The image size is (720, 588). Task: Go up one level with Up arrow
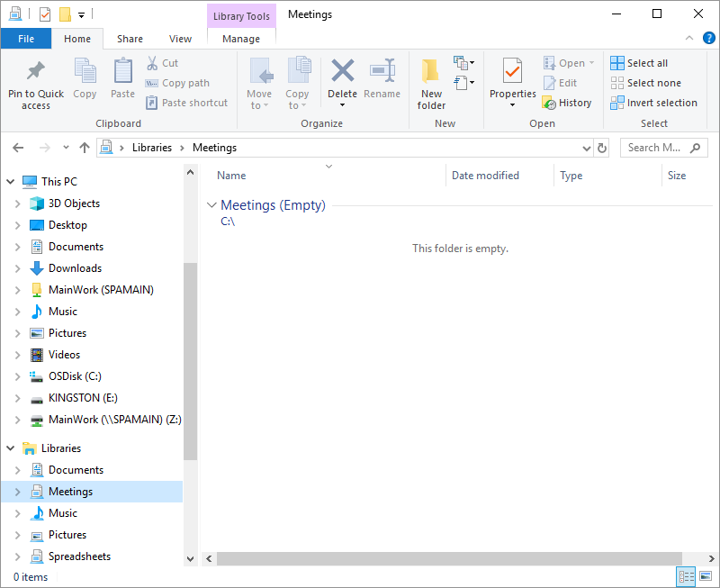84,148
